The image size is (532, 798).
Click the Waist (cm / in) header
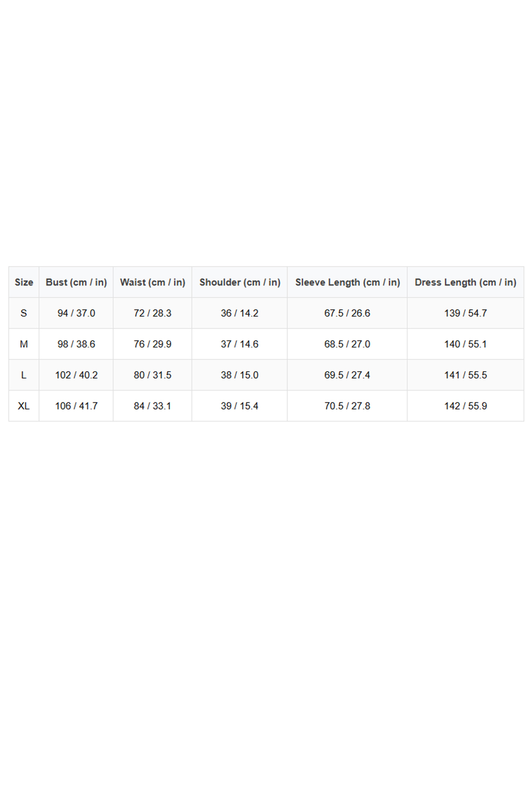tap(153, 282)
